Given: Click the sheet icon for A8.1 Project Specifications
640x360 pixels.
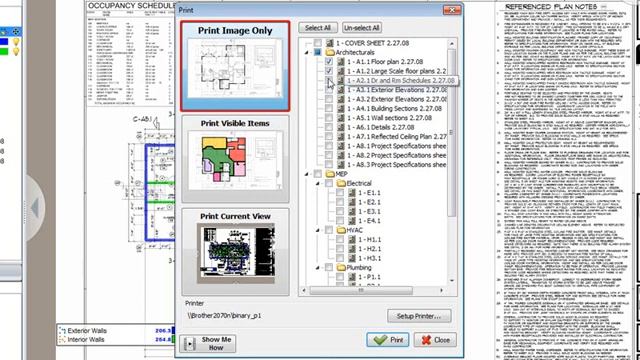Looking at the screenshot, I should click(x=341, y=146).
